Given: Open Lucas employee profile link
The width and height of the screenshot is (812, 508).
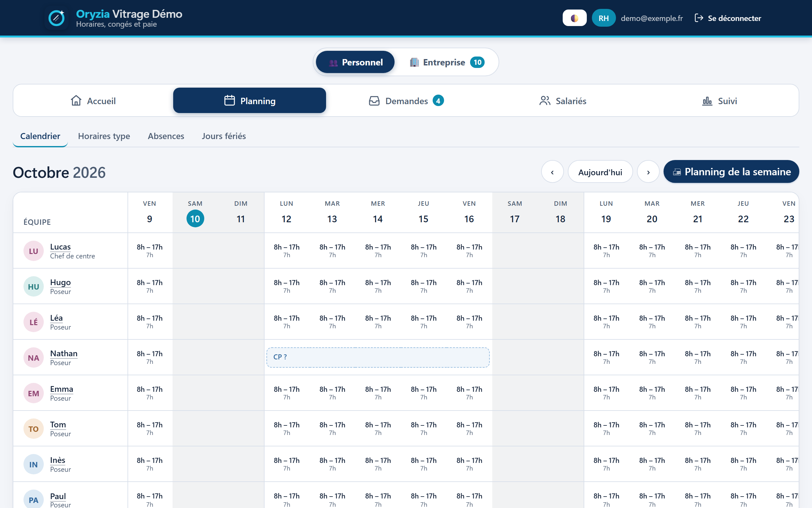Looking at the screenshot, I should pyautogui.click(x=60, y=247).
